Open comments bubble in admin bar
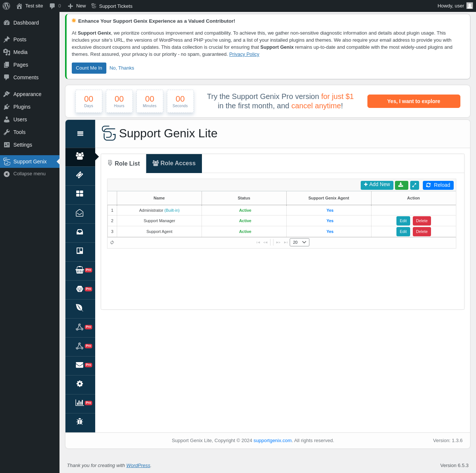 click(x=55, y=6)
